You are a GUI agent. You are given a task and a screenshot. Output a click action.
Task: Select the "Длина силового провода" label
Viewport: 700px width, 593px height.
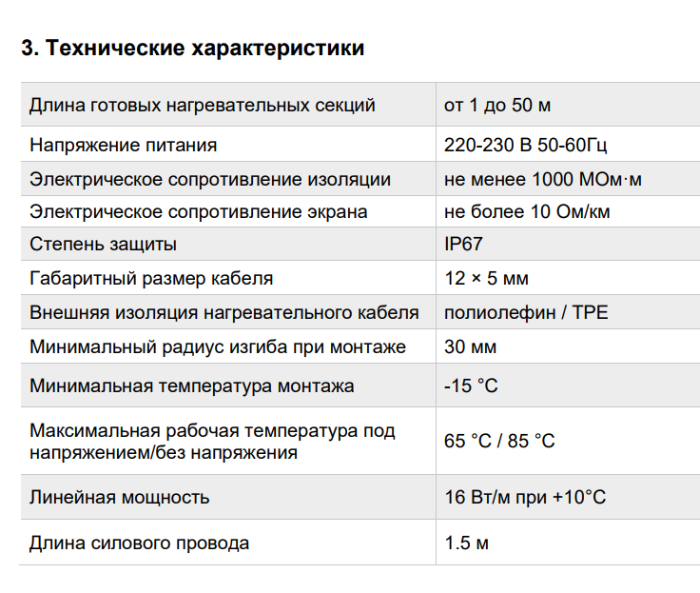tap(139, 544)
